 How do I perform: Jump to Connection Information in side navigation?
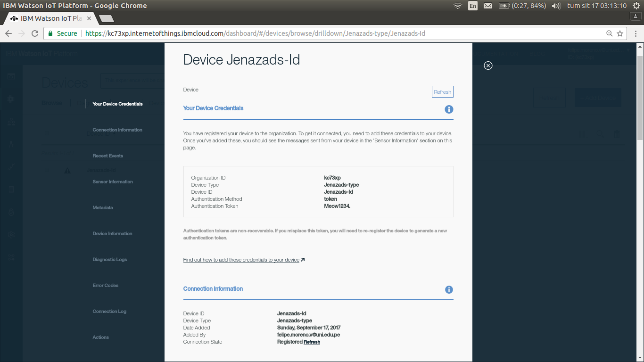point(117,130)
